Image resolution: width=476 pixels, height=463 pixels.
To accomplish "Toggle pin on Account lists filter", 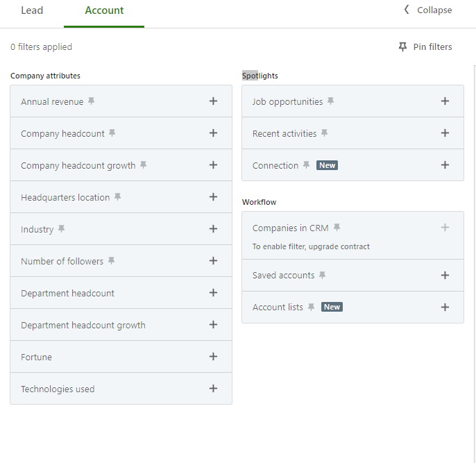I will click(312, 307).
